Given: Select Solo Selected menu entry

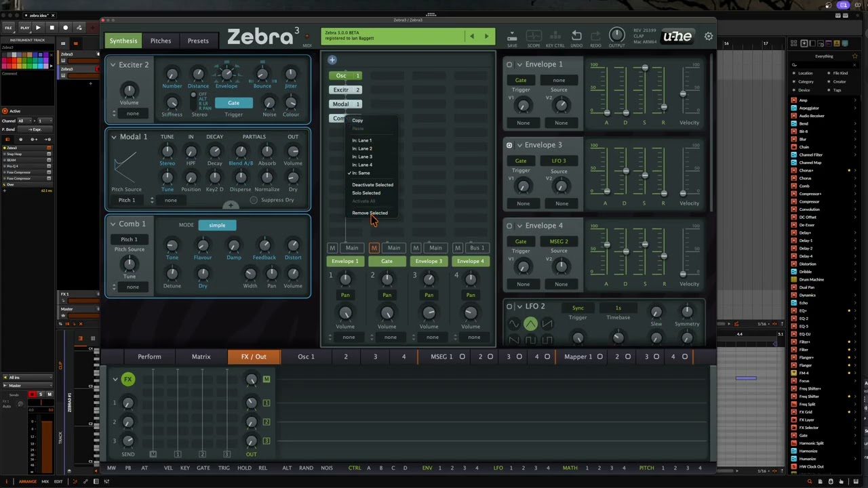Looking at the screenshot, I should [366, 192].
